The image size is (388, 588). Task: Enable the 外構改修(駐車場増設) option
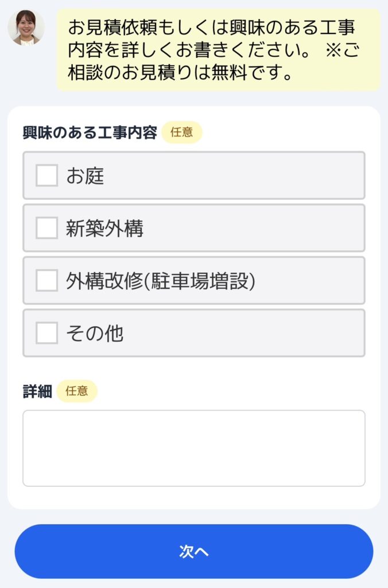pyautogui.click(x=46, y=280)
